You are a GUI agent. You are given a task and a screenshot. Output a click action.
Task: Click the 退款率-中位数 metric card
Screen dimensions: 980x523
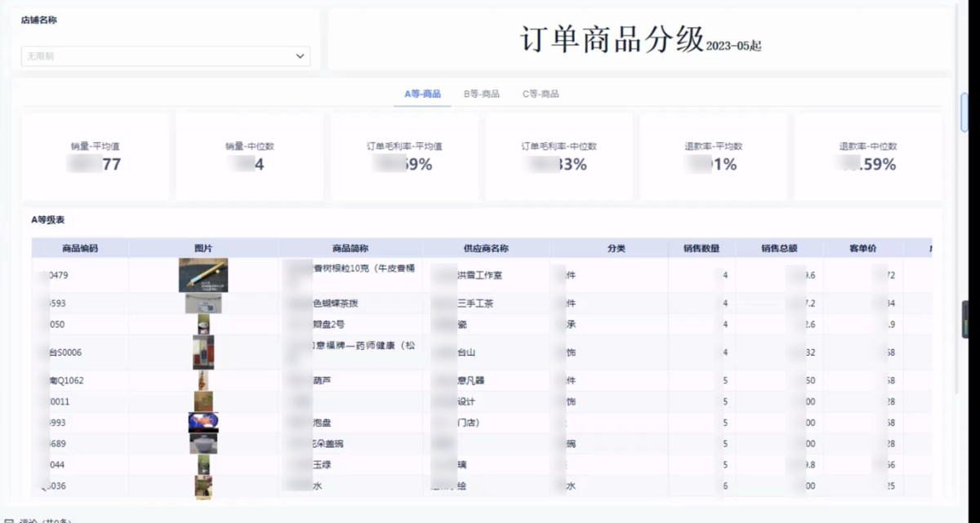click(868, 157)
